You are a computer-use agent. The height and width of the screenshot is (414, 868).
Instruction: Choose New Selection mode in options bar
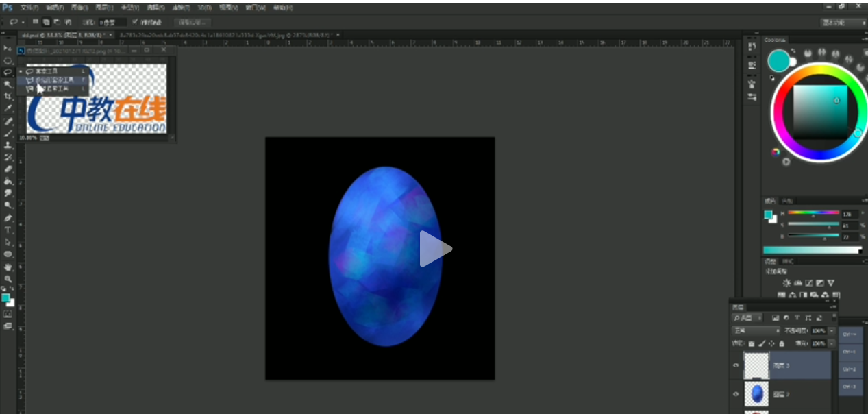[36, 22]
